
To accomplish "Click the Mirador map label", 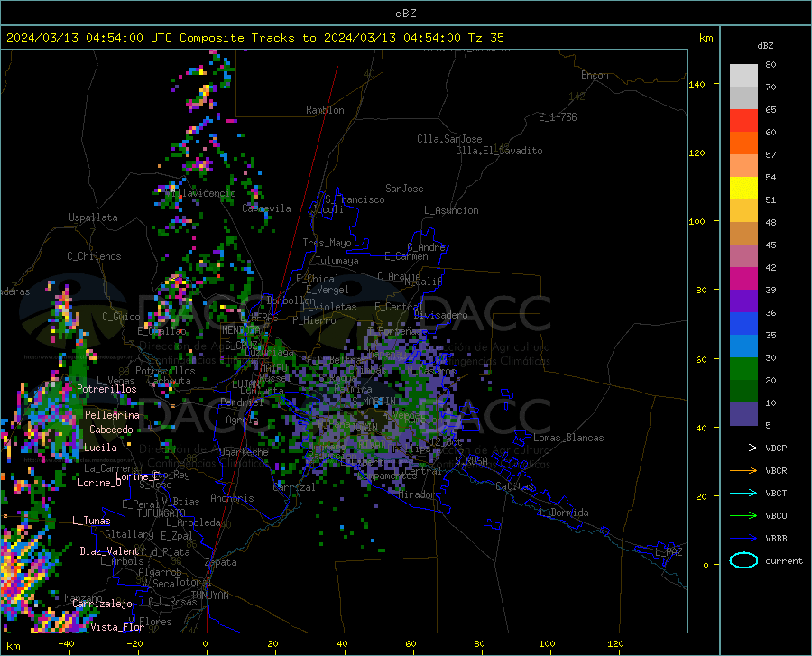I will [x=417, y=494].
